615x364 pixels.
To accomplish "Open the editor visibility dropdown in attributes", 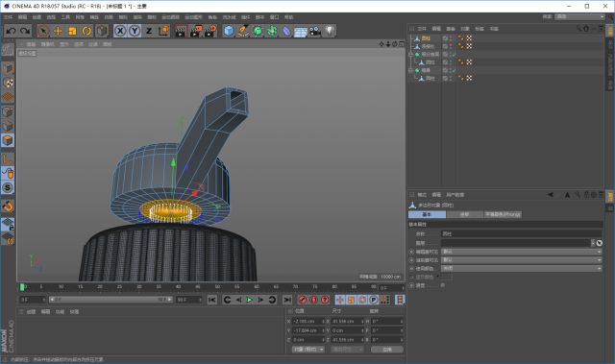I will click(521, 252).
